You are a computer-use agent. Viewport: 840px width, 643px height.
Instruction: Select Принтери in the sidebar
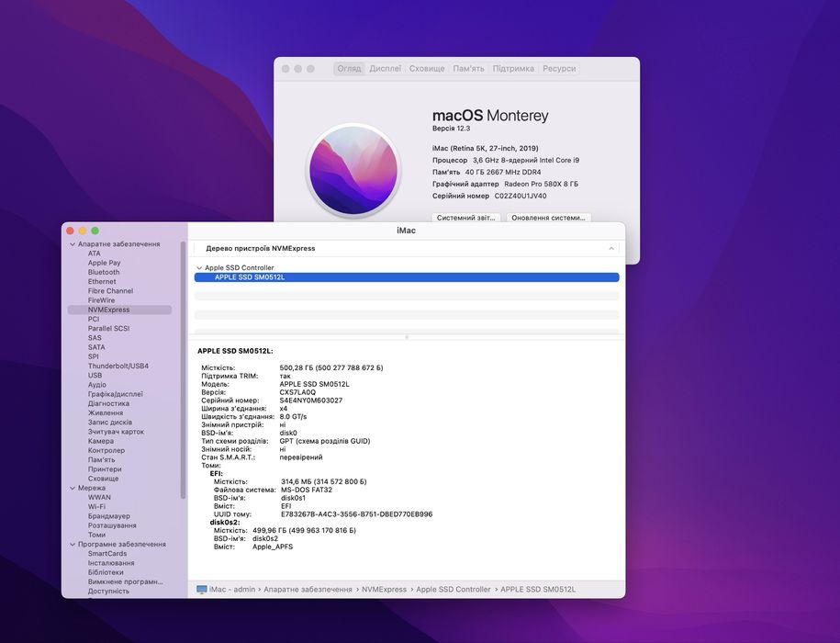pyautogui.click(x=105, y=468)
